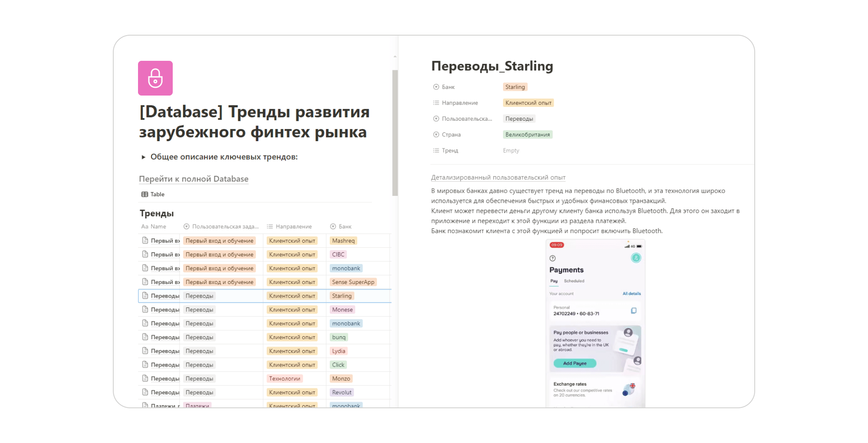Open 'Направление' column header menu
The width and height of the screenshot is (868, 443).
[289, 227]
